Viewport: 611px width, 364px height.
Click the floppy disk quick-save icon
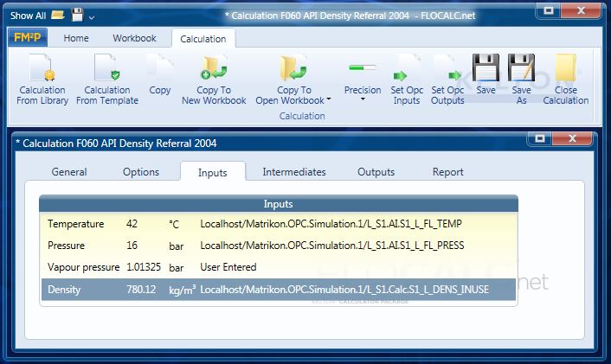[x=77, y=16]
